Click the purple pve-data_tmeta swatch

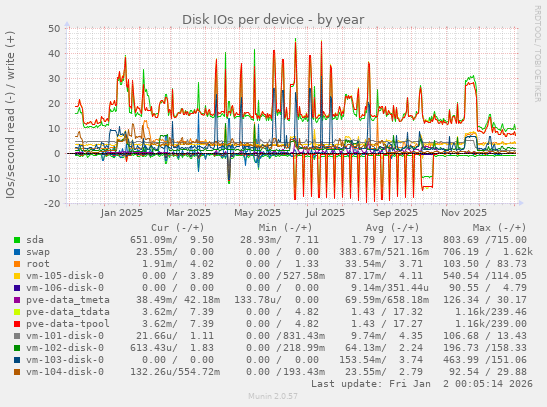(x=17, y=300)
